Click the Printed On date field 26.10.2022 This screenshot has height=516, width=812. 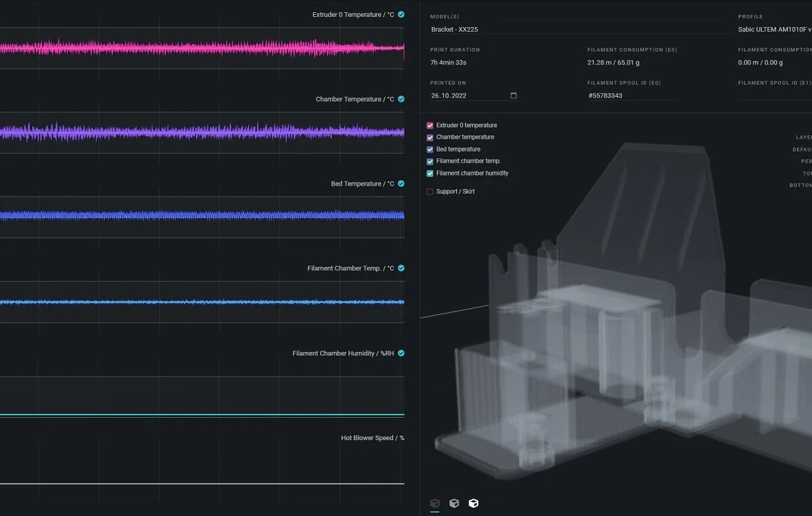(x=474, y=95)
